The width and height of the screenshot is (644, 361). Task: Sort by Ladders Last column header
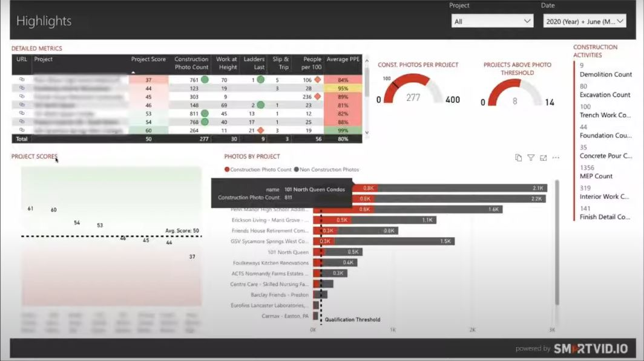[254, 63]
